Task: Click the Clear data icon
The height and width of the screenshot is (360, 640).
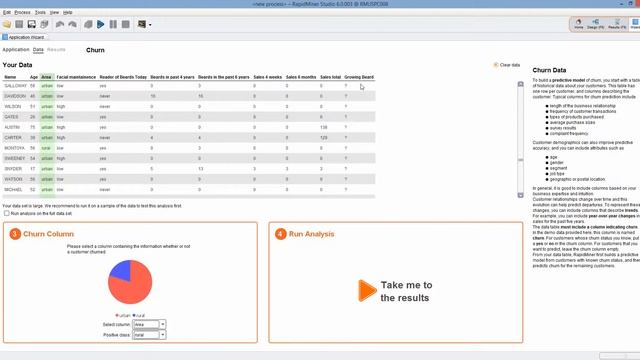Action: [x=496, y=65]
